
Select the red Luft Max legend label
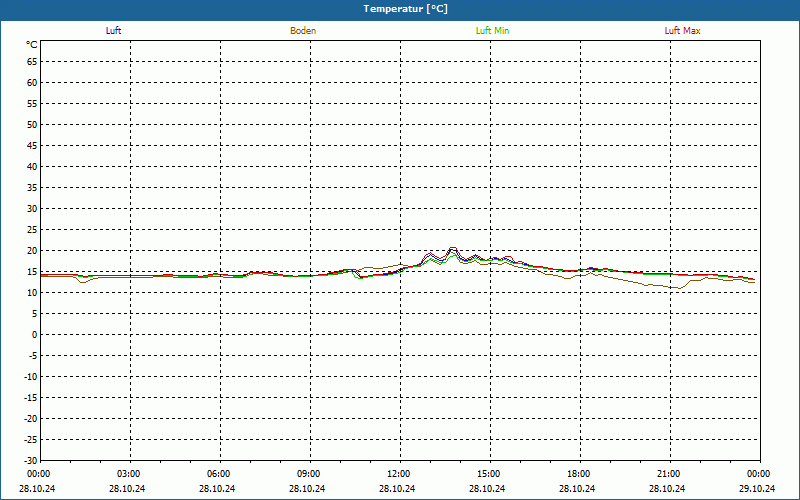point(682,31)
